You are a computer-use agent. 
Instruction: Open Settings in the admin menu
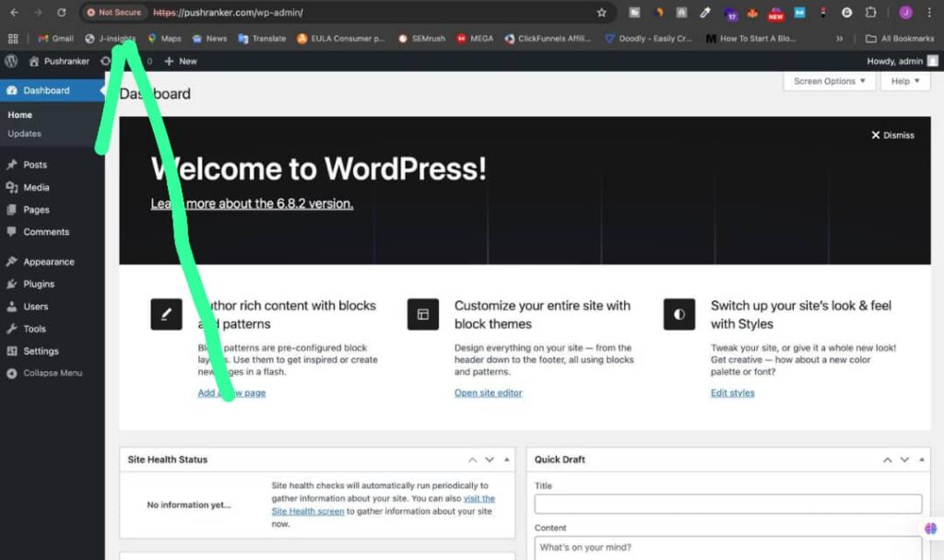[41, 351]
